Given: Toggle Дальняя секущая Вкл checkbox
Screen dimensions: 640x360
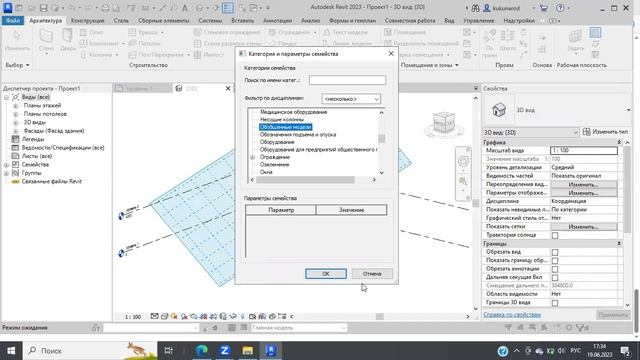Looking at the screenshot, I should tap(555, 278).
